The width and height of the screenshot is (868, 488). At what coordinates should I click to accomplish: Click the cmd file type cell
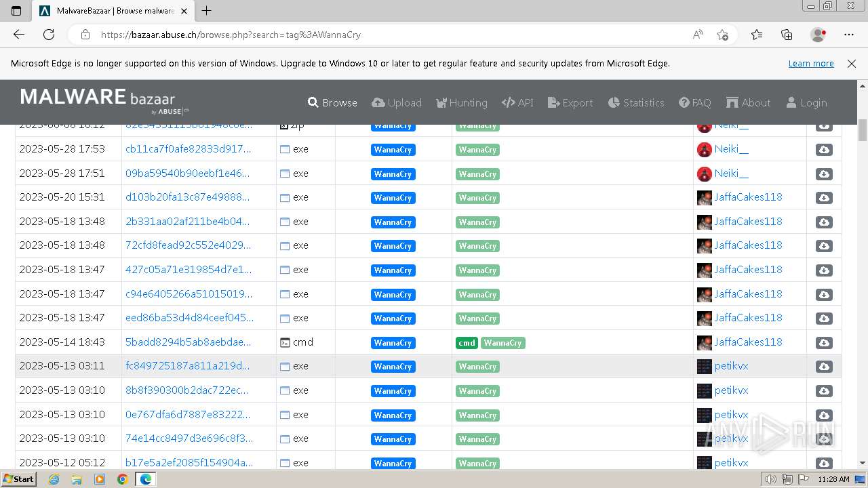click(x=305, y=342)
